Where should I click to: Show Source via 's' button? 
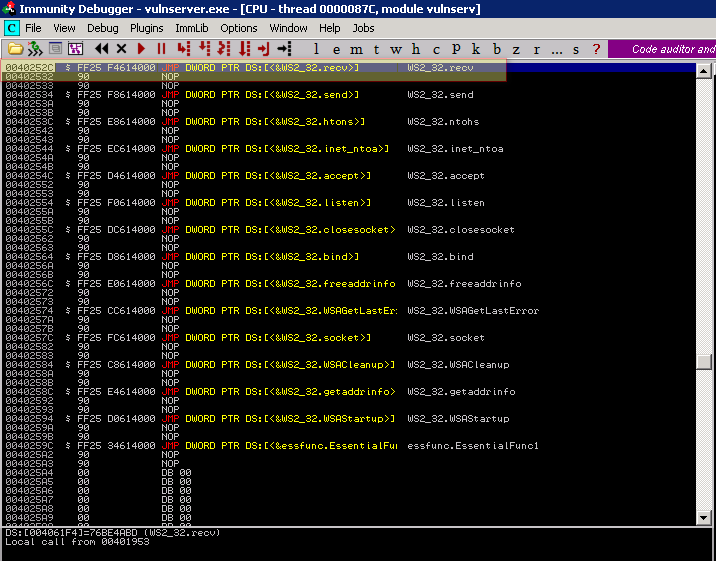click(576, 49)
